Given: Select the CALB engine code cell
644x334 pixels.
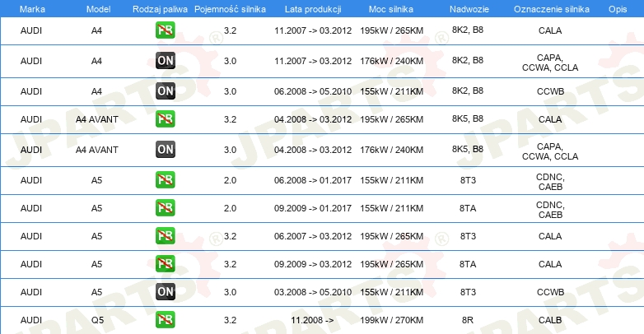Looking at the screenshot, I should point(550,320).
